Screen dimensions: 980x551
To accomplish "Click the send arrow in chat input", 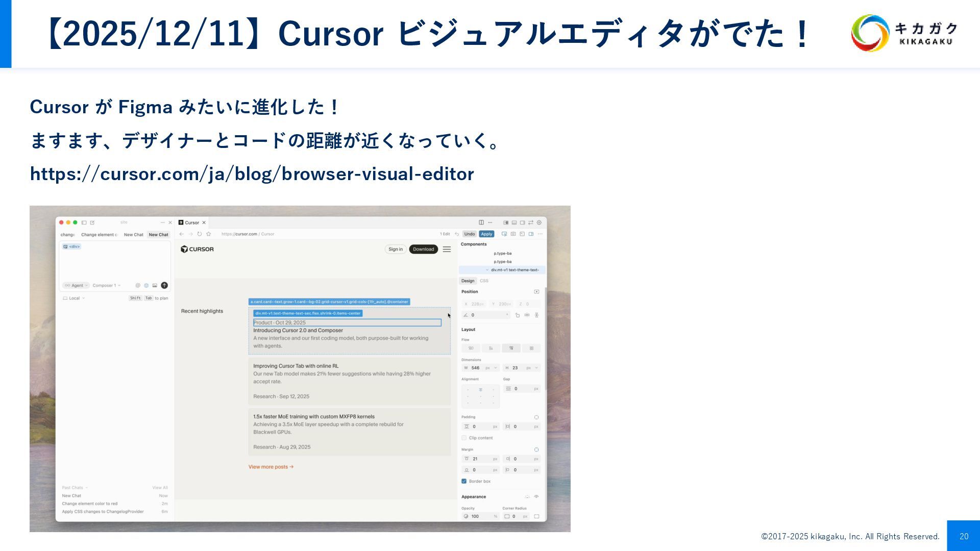I will click(x=164, y=285).
